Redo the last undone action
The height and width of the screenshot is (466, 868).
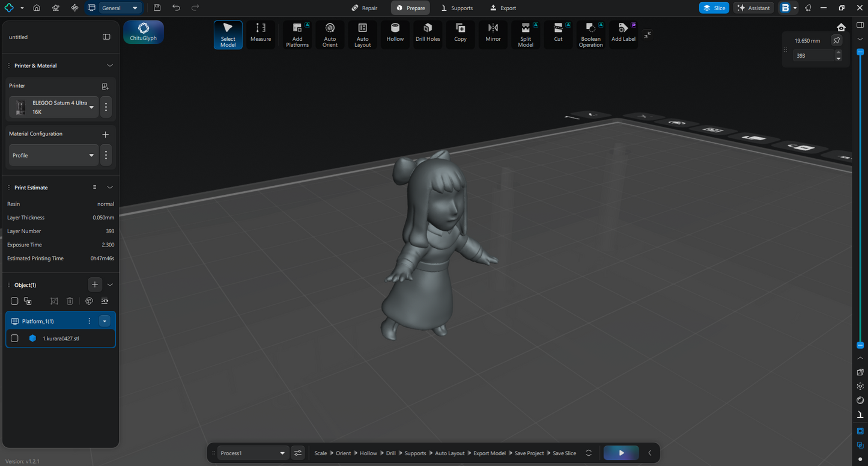(x=195, y=8)
